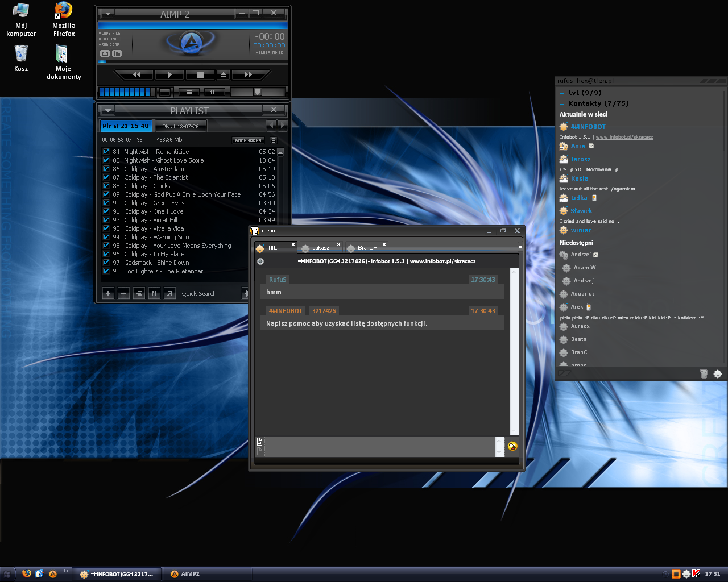Click the visualization bars icon in AIMP
728x582 pixels.
tap(117, 53)
